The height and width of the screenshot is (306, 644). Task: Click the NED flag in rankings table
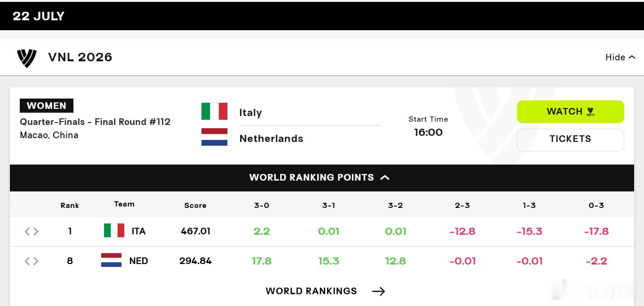pos(111,260)
